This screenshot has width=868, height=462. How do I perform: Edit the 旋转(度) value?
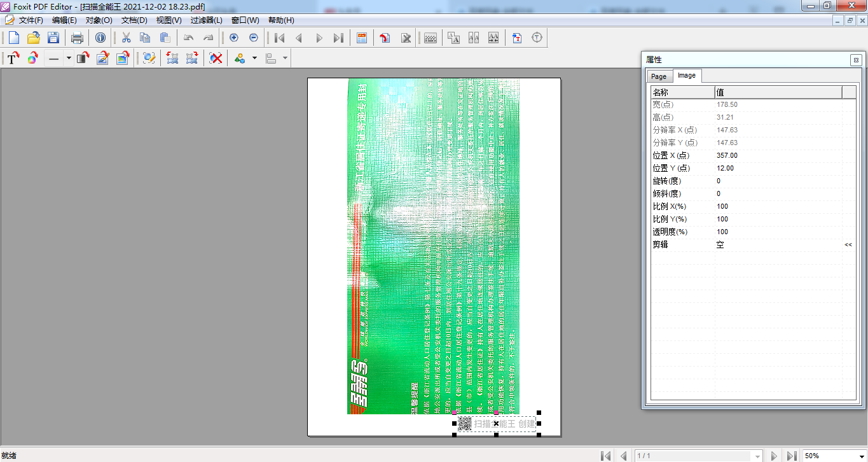tap(778, 181)
